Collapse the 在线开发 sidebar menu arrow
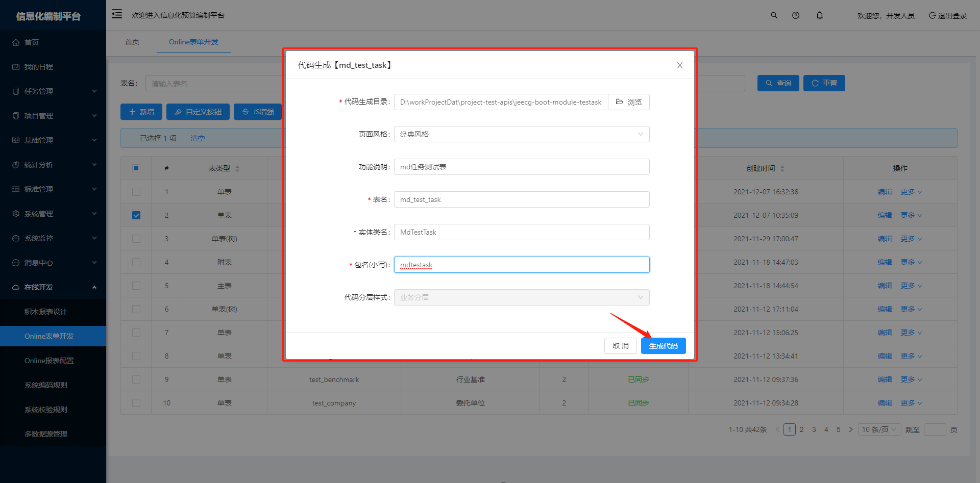 coord(94,287)
